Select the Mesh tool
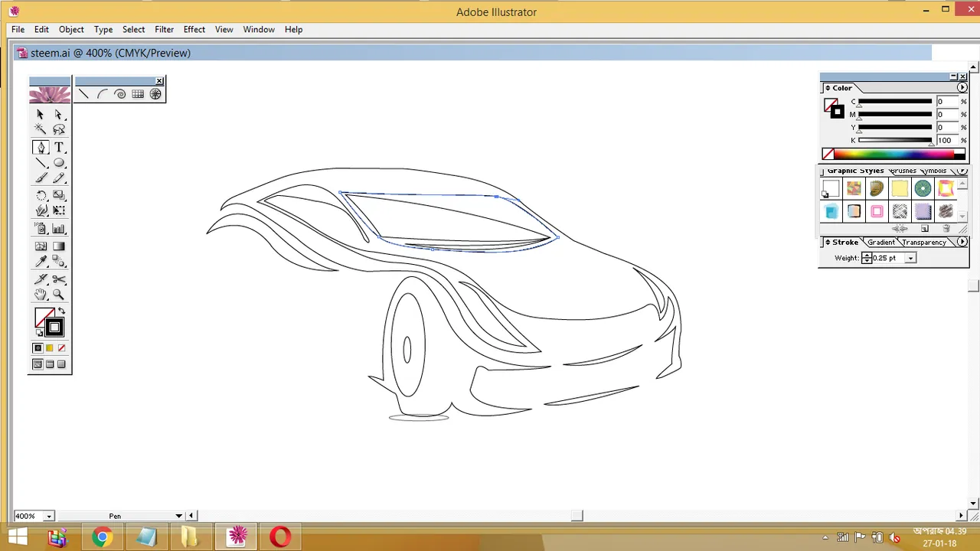 41,246
